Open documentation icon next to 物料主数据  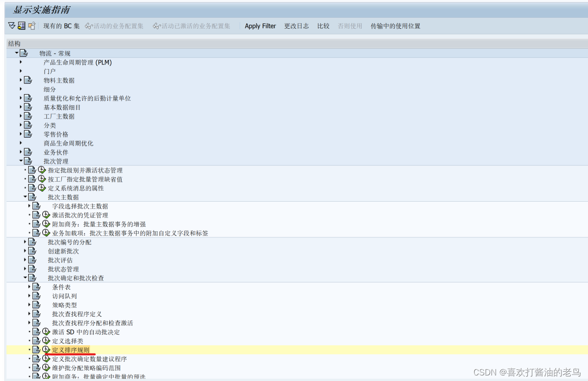28,80
